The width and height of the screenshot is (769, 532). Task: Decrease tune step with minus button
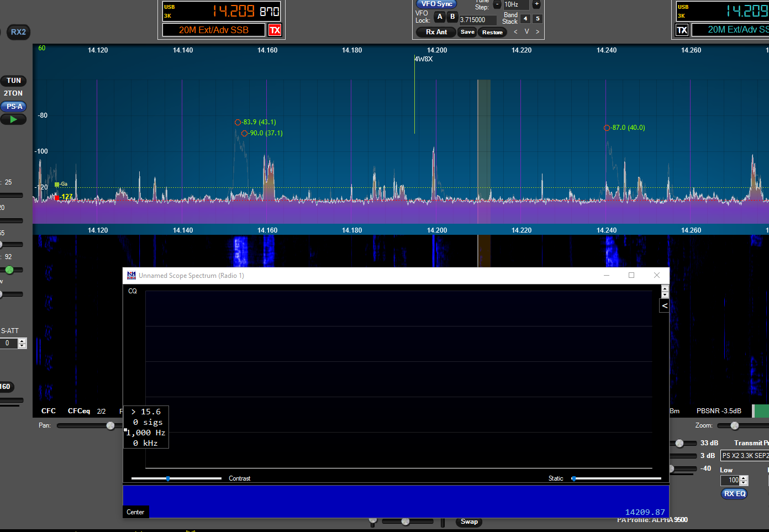[x=497, y=4]
